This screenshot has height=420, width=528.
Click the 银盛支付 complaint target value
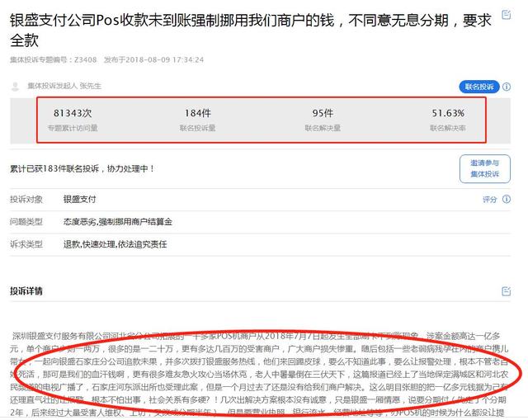(80, 199)
